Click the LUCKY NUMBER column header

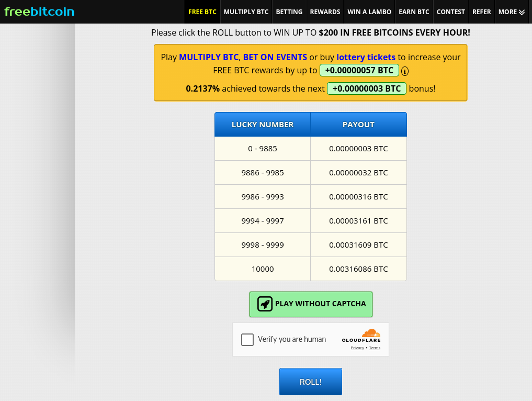[x=263, y=125]
